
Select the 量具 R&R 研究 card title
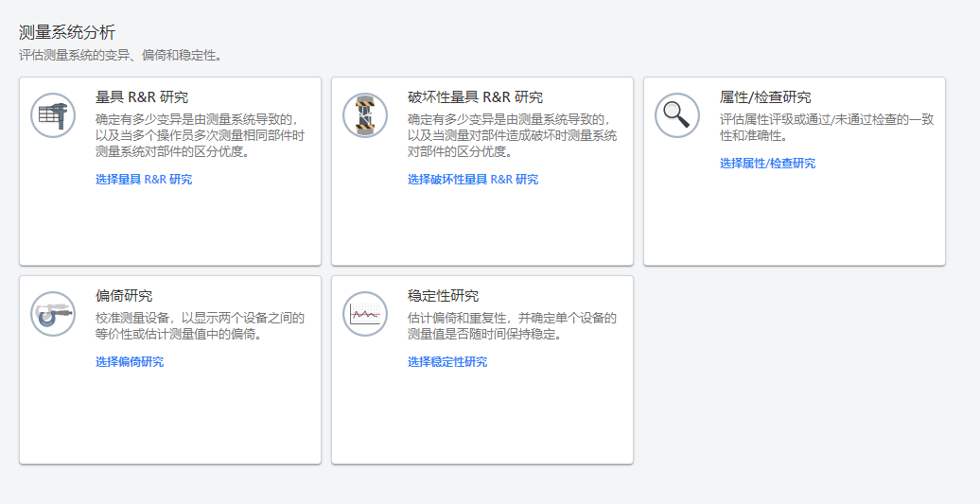142,97
